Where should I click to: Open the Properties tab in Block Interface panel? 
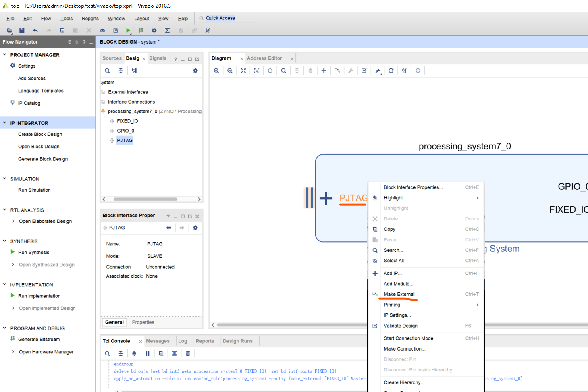pos(143,322)
